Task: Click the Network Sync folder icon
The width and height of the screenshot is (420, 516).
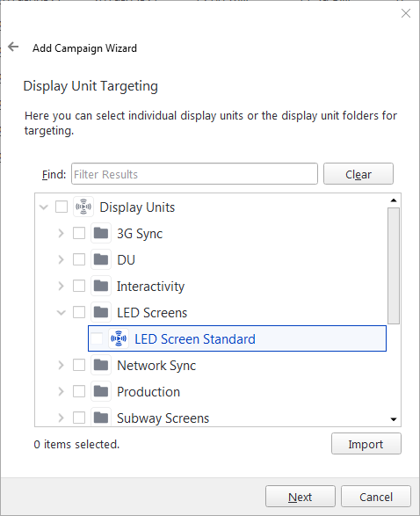Action: click(x=101, y=365)
